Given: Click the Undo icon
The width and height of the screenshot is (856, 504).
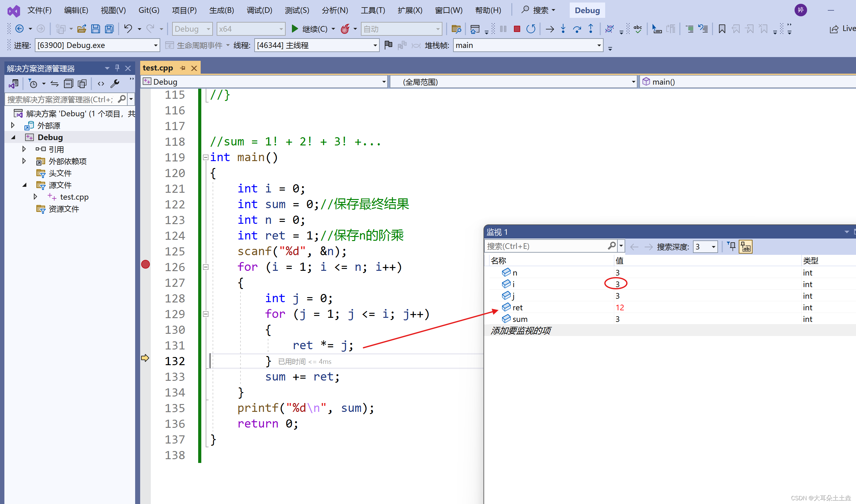Looking at the screenshot, I should coord(128,29).
